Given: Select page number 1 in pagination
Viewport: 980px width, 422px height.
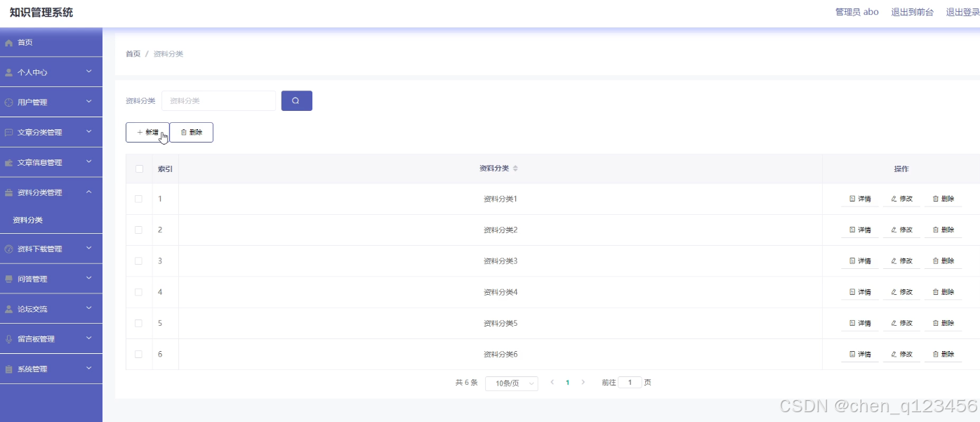Looking at the screenshot, I should tap(567, 383).
